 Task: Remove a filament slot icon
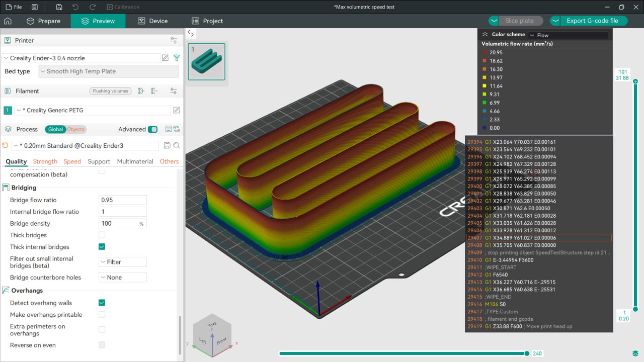point(154,91)
